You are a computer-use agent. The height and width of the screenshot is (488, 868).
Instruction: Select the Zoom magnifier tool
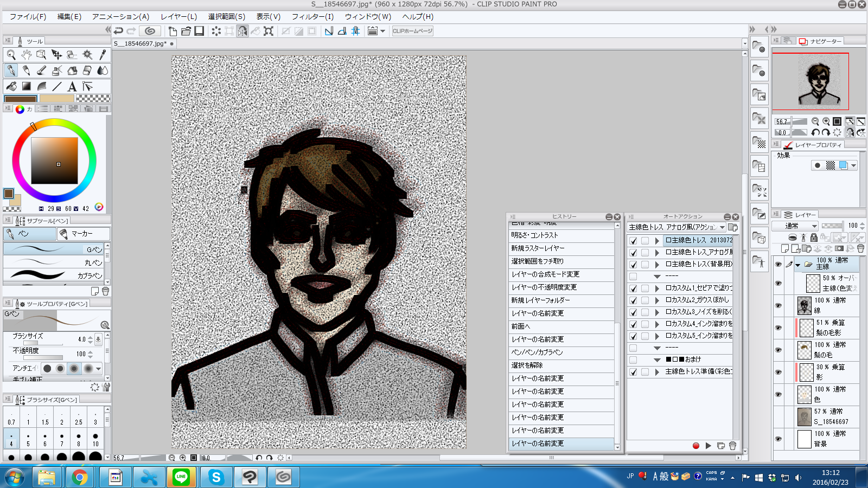(11, 55)
